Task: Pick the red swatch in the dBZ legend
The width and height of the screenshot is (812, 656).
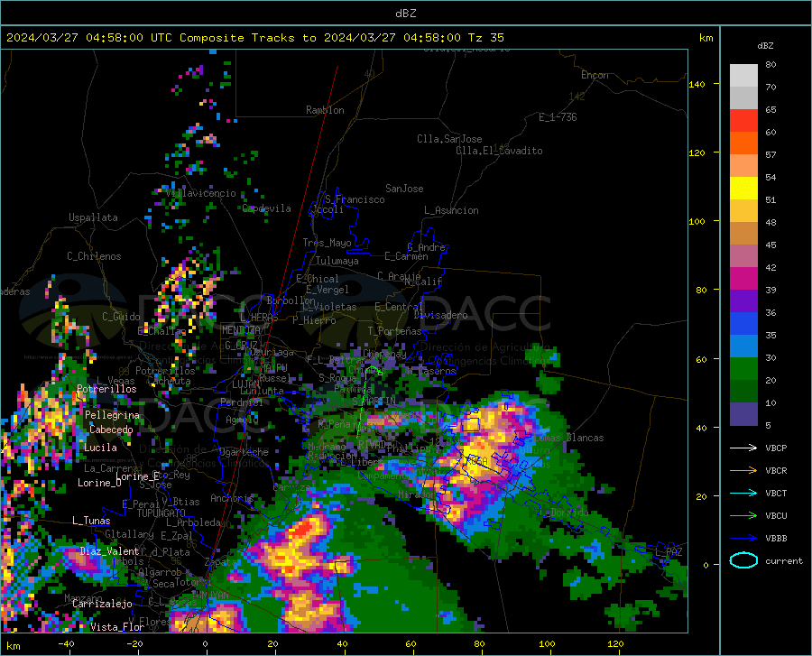Action: (743, 121)
